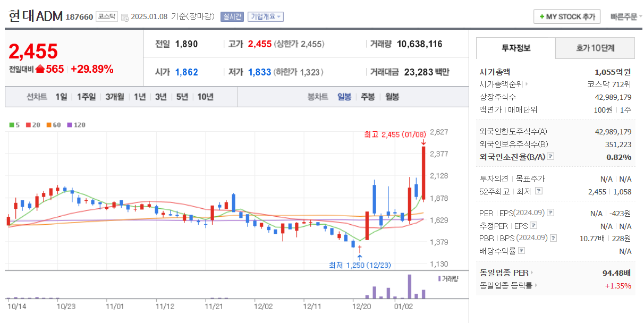Click the 외국인보유주식수 value 351,223
The image size is (644, 323).
click(618, 144)
